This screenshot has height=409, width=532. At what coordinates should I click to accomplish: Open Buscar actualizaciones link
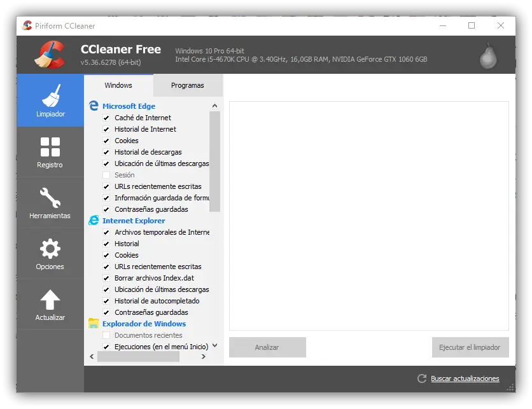465,378
